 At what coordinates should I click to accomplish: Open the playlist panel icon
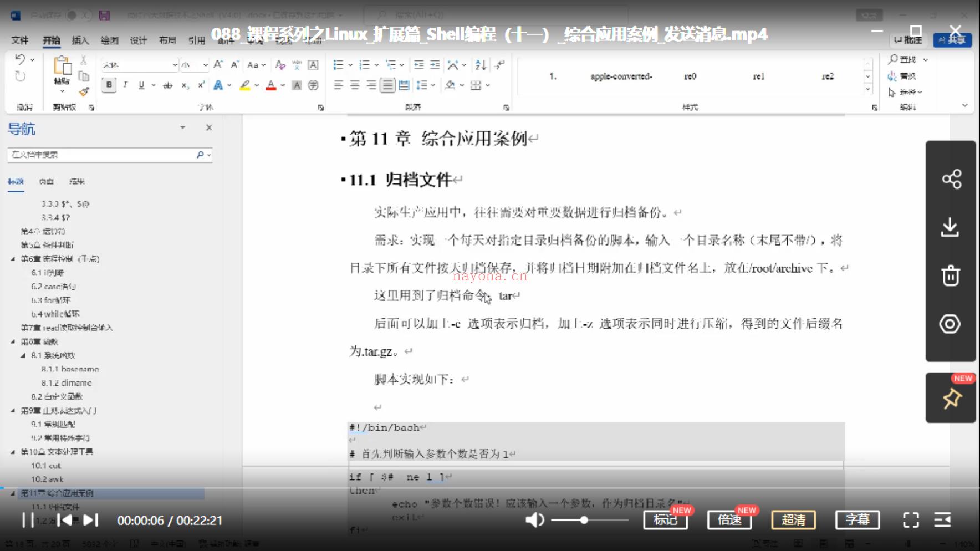[943, 520]
